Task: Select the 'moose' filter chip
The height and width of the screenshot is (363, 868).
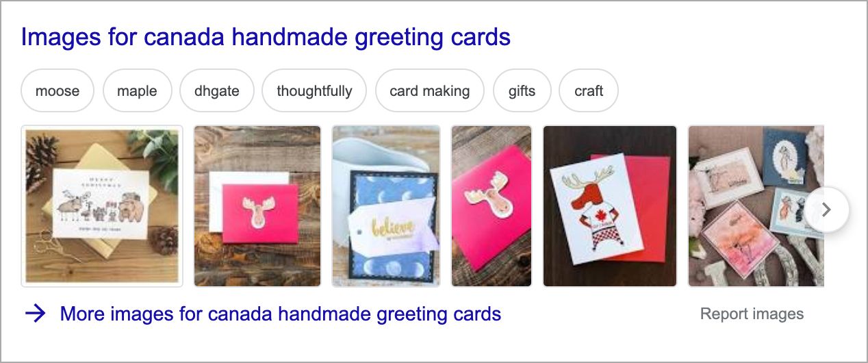Action: 58,90
